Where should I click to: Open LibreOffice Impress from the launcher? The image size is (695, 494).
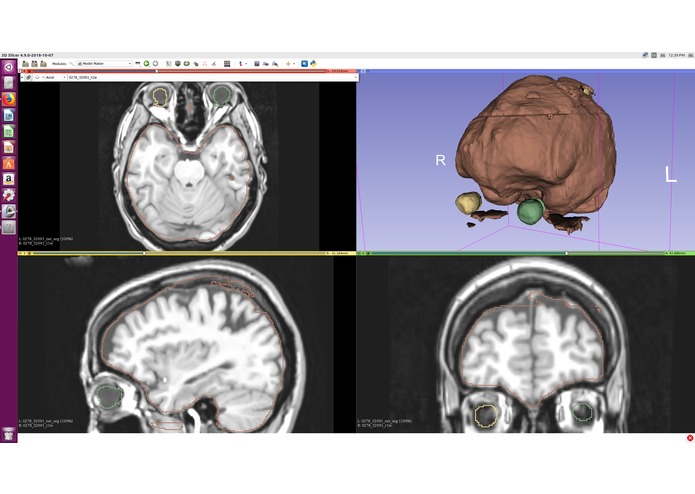point(8,148)
